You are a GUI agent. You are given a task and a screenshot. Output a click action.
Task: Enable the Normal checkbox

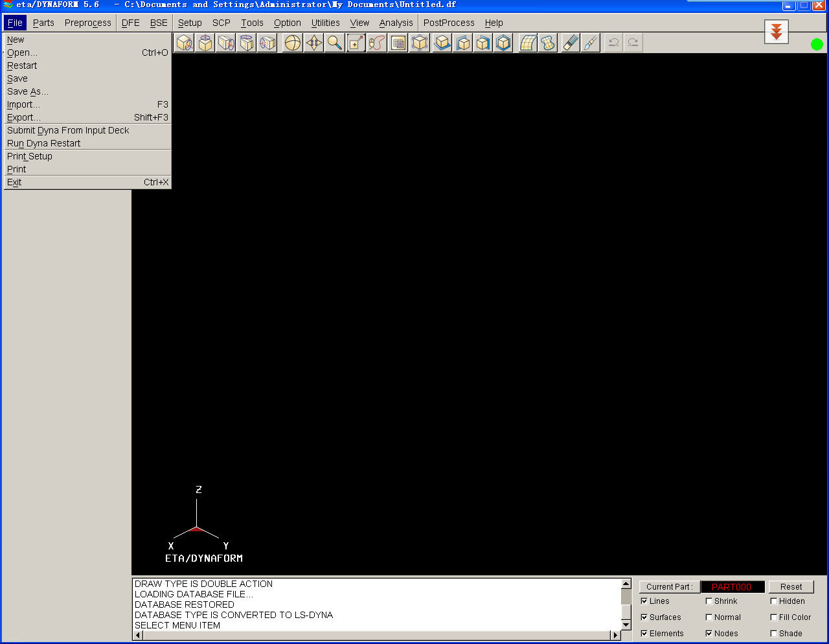709,617
